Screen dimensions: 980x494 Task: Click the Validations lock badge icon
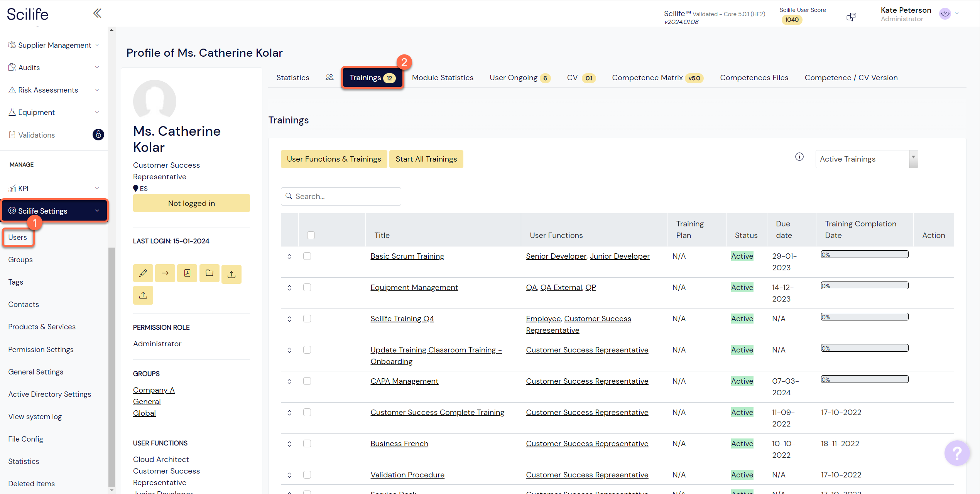[x=98, y=135]
